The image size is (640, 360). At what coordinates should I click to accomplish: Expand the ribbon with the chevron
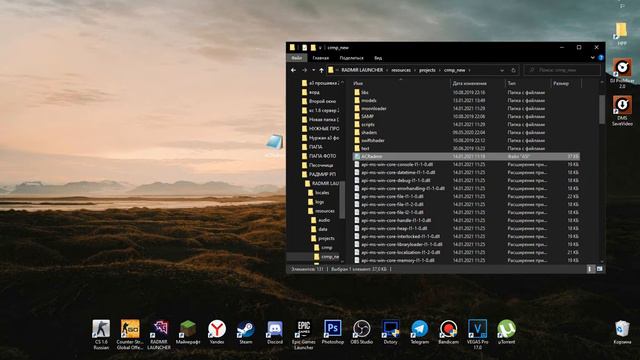pos(592,58)
